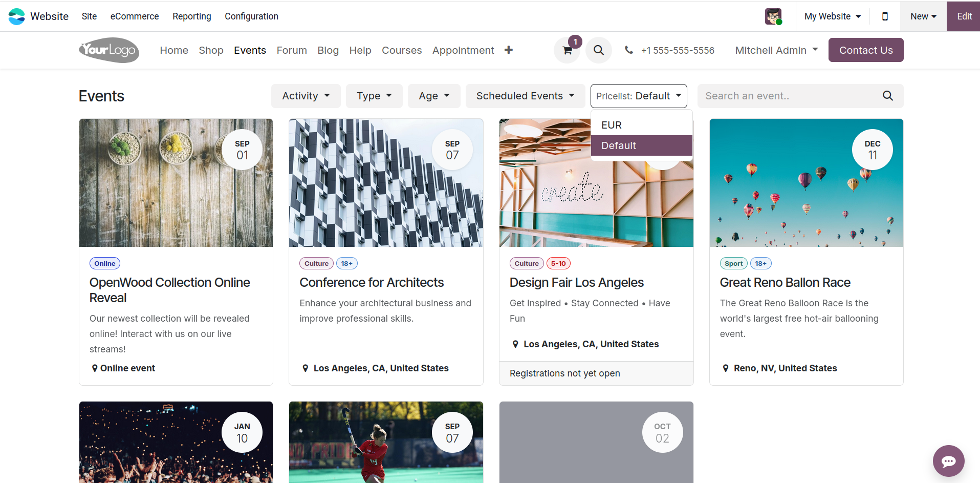Expand the Activity filter dropdown
Viewport: 980px width, 483px height.
pos(306,96)
